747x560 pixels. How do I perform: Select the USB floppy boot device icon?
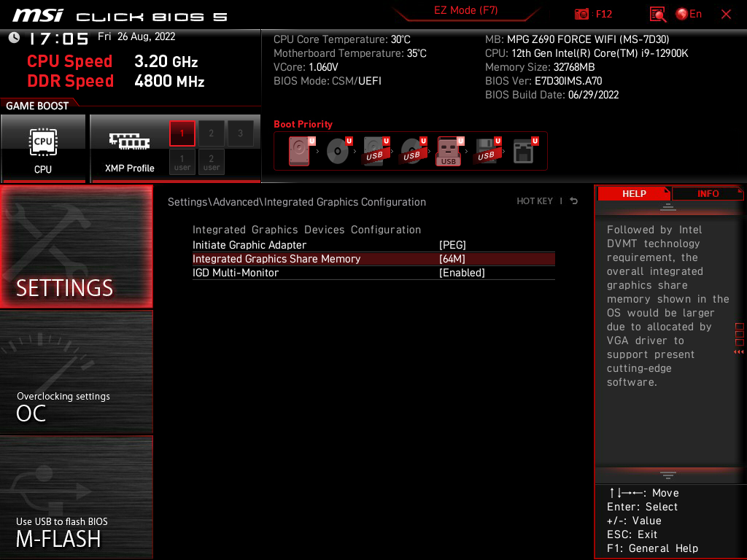(x=487, y=151)
